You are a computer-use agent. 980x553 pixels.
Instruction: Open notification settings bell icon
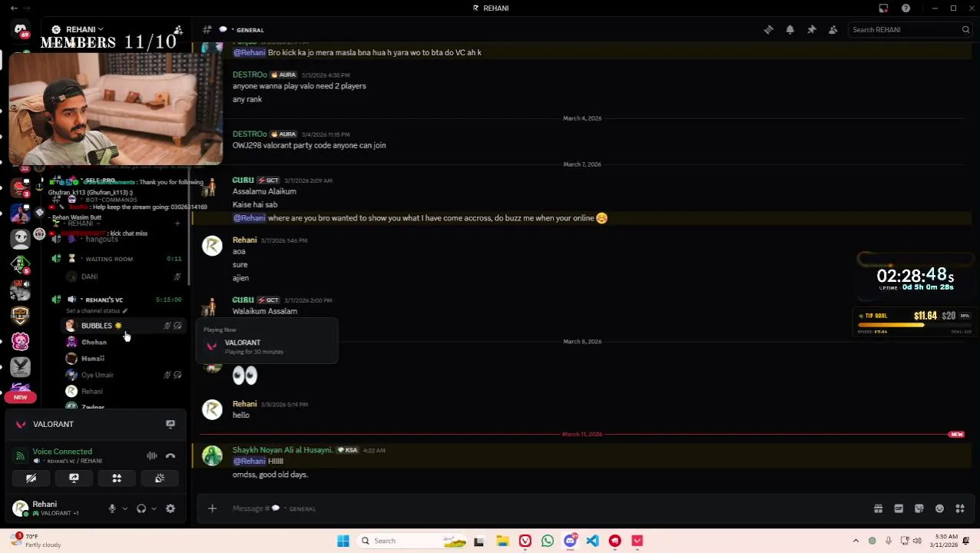point(790,30)
